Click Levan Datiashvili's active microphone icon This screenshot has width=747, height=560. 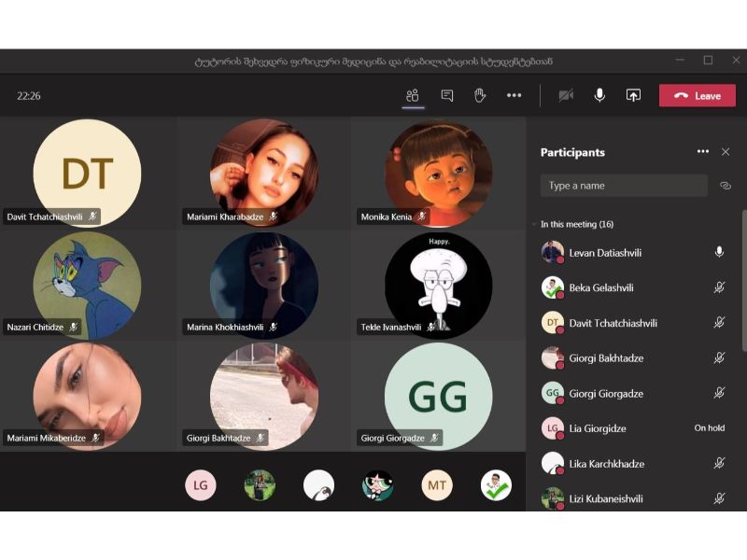[719, 252]
